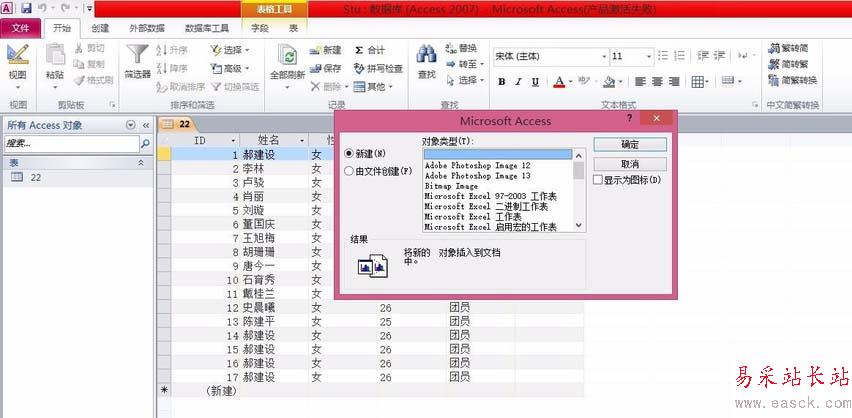The width and height of the screenshot is (852, 418).
Task: Select the 新建(N) radio button
Action: (x=349, y=154)
